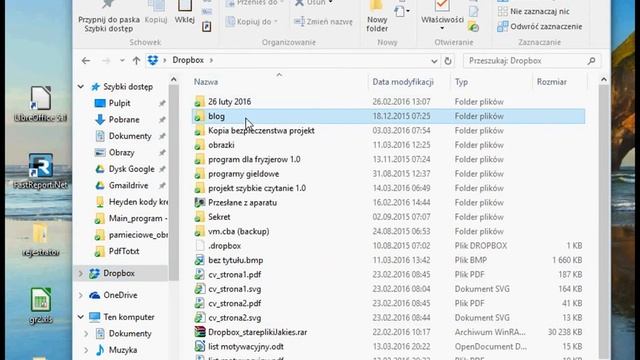Select cv_strona1.svg file icon
Screen dimensions: 640x360
(x=199, y=289)
